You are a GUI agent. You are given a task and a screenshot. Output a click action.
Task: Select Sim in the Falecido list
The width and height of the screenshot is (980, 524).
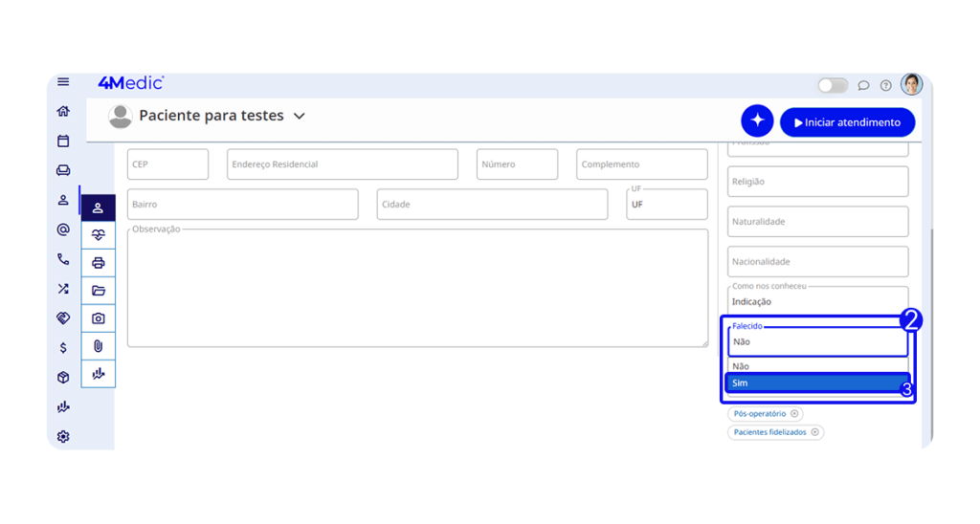(x=815, y=383)
